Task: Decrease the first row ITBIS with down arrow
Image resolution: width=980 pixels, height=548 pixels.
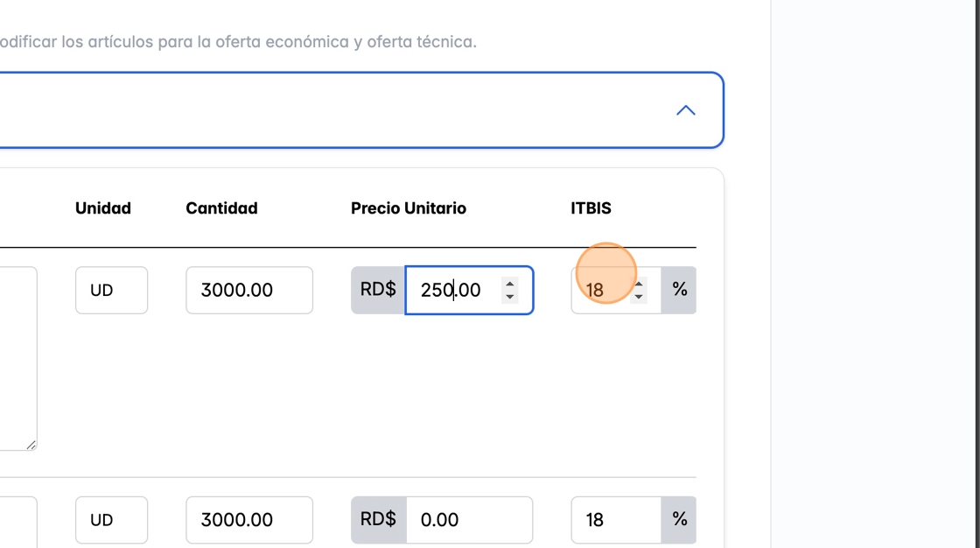Action: click(640, 297)
